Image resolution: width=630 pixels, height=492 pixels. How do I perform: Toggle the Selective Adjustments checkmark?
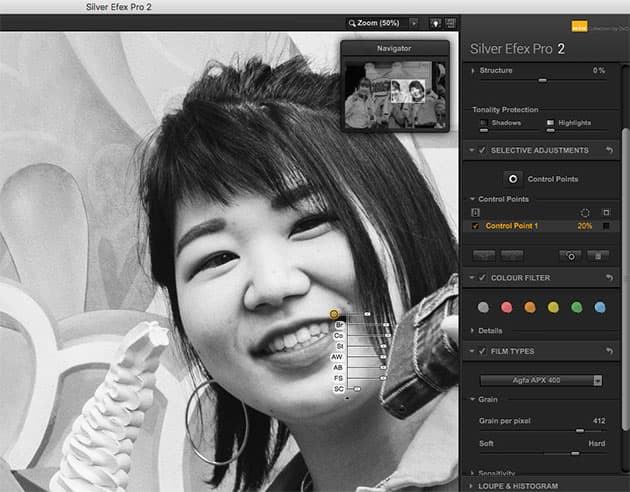(482, 150)
